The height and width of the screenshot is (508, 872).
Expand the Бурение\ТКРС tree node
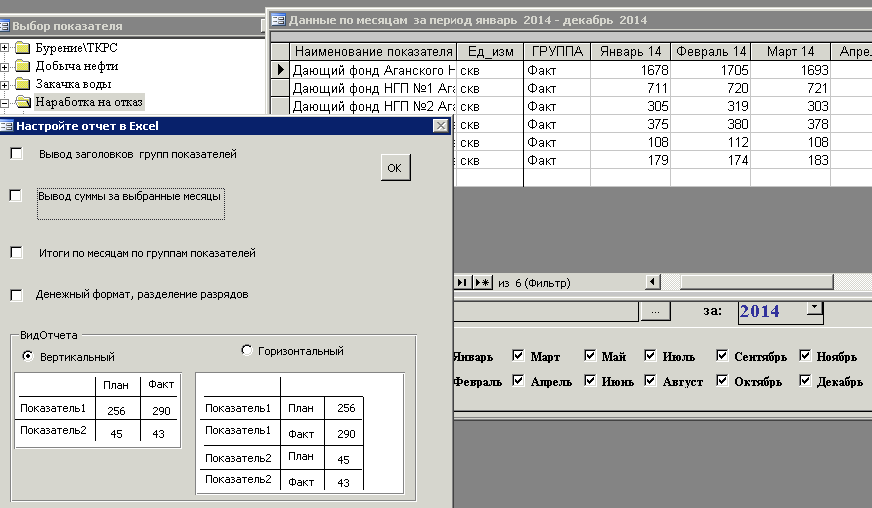click(x=4, y=48)
